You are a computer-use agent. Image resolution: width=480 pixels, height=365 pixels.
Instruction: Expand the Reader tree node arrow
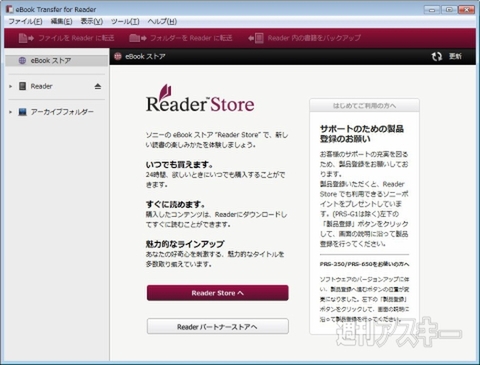[10, 86]
